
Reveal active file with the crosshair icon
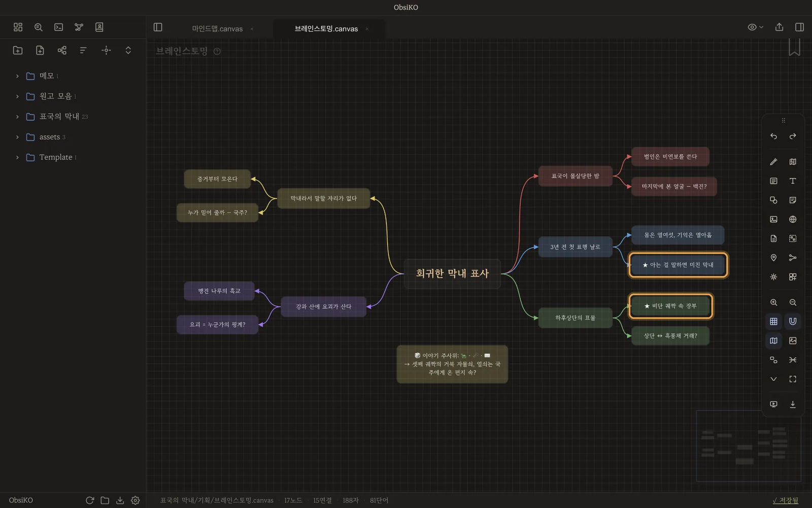point(106,50)
